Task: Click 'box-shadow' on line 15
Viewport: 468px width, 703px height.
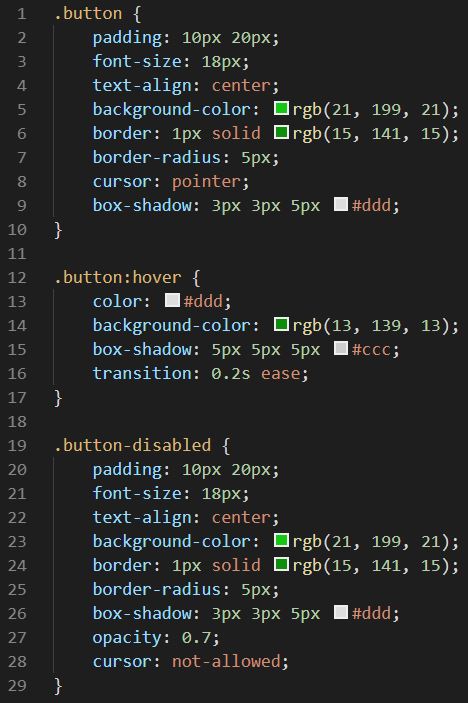Action: pos(142,349)
